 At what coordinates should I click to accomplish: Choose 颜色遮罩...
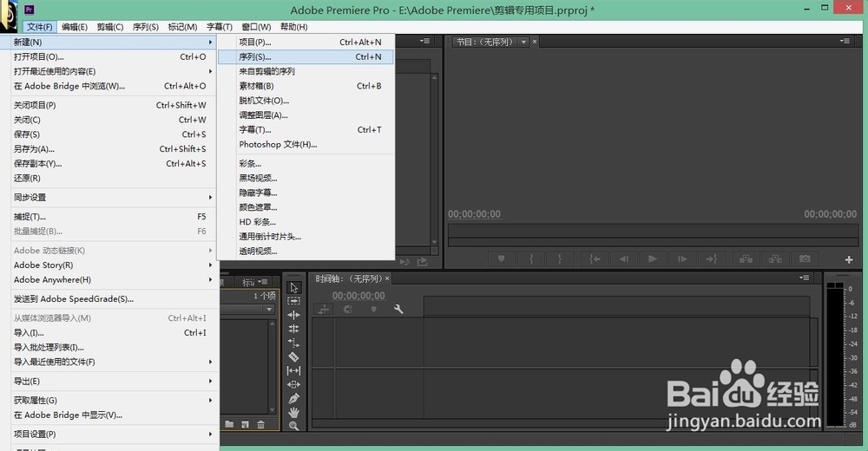(306, 207)
